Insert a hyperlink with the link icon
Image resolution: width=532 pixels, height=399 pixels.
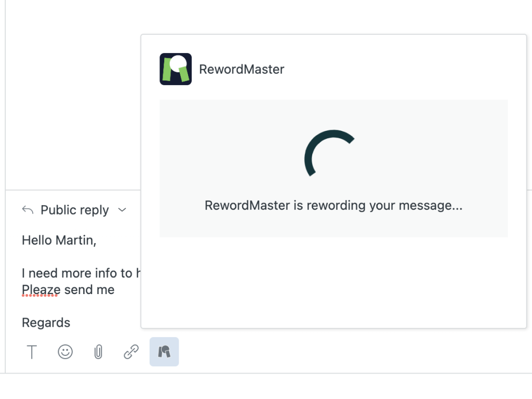131,352
